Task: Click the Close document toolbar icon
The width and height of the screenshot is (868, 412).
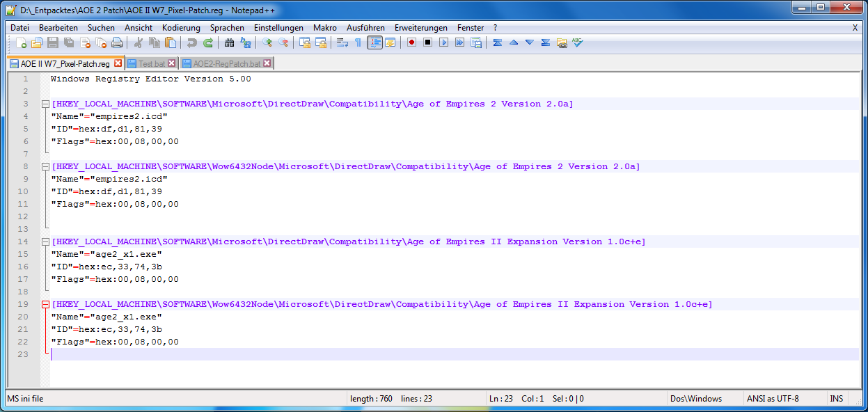Action: [x=85, y=42]
